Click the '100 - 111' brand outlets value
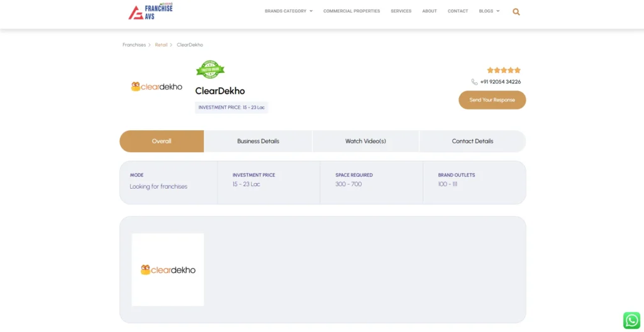Screen dimensions: 644x332 pos(447,184)
